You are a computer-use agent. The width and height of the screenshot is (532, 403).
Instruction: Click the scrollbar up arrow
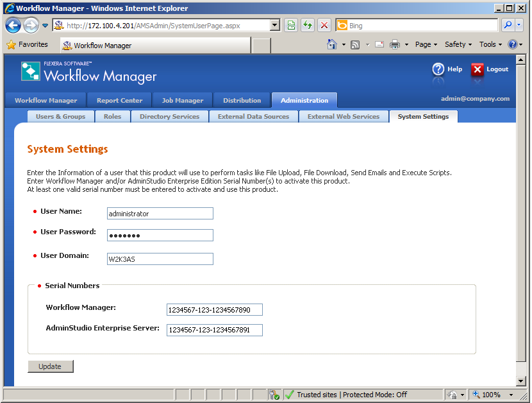pos(521,60)
